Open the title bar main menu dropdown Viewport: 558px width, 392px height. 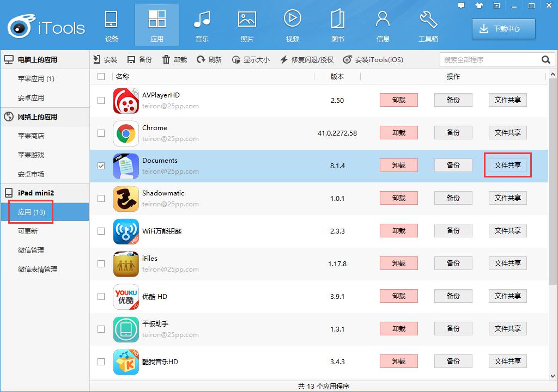[496, 5]
